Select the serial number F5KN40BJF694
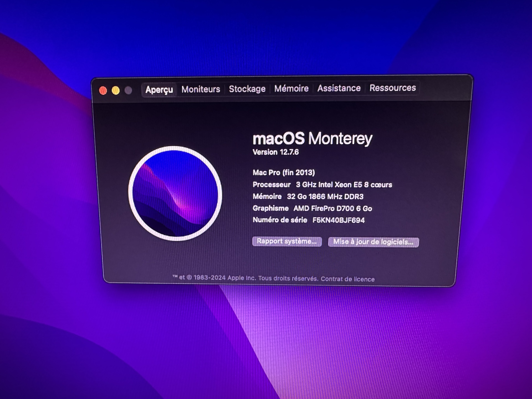 click(338, 220)
